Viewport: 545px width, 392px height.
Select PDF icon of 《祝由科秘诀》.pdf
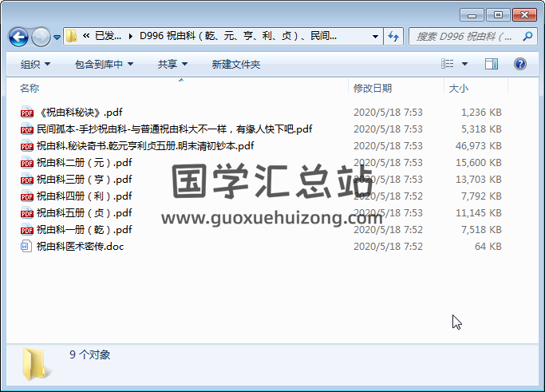(27, 113)
